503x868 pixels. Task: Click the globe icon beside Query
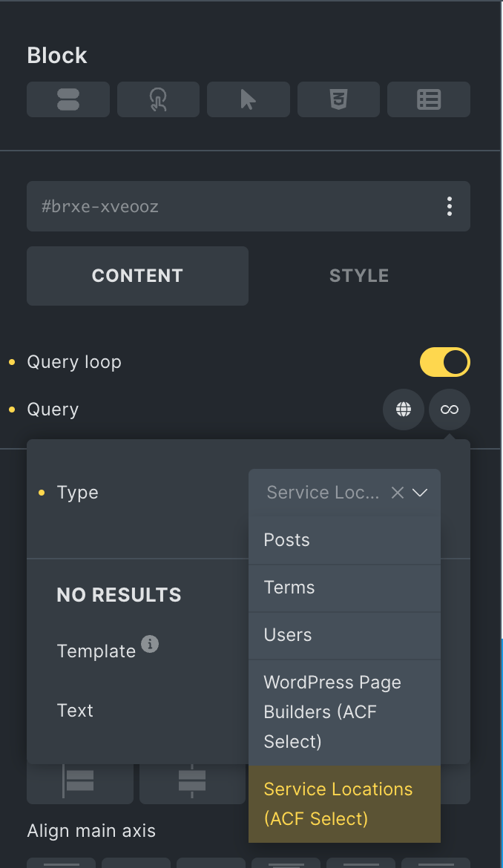click(404, 410)
